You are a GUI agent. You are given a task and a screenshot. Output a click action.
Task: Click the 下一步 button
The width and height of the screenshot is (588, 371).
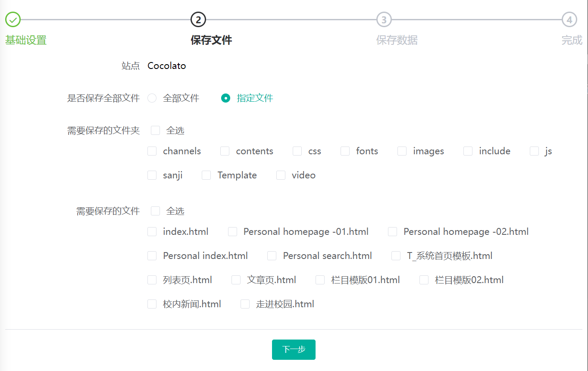(x=294, y=349)
